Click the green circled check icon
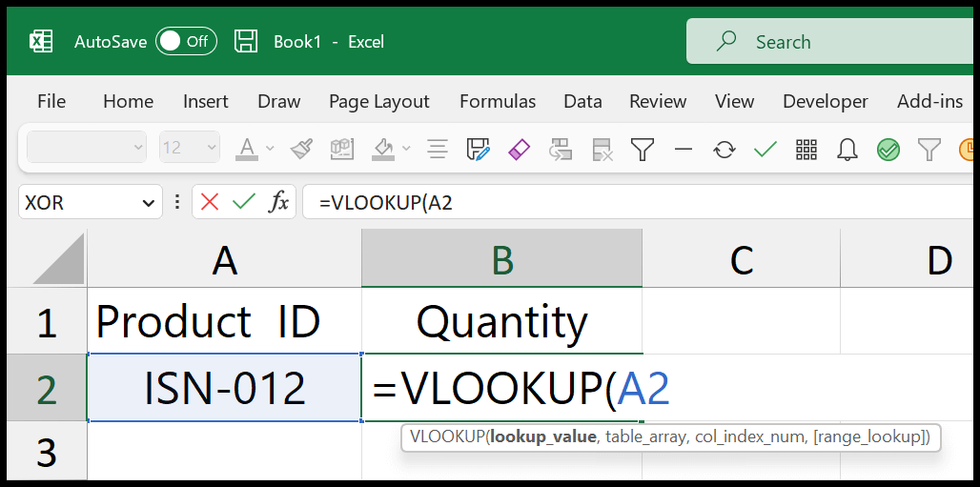This screenshot has width=980, height=487. 888,150
